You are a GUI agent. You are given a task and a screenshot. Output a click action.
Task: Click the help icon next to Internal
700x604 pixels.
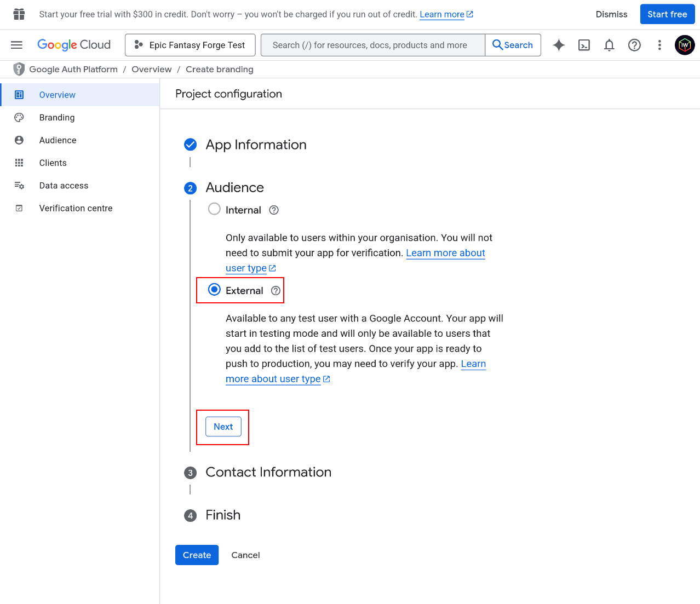pyautogui.click(x=273, y=210)
